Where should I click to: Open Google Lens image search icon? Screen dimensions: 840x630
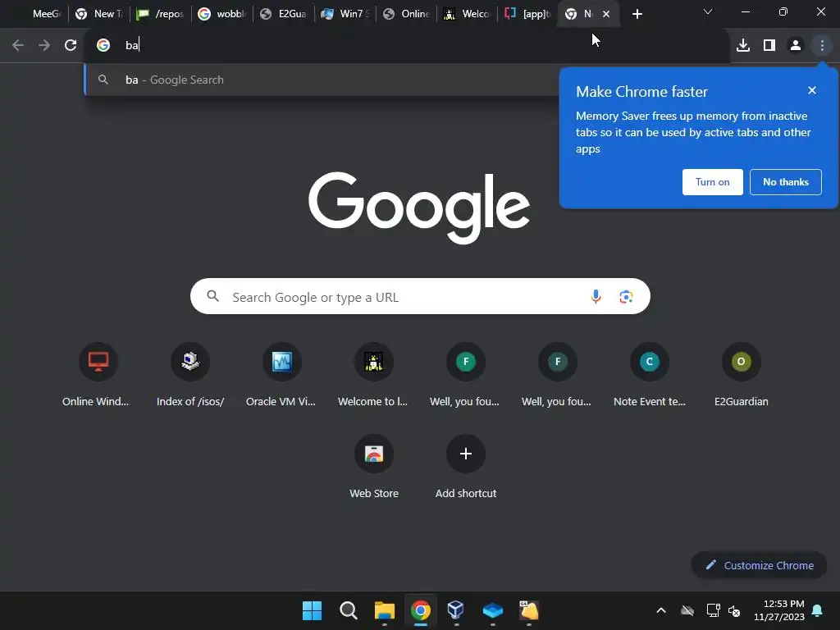click(x=626, y=296)
